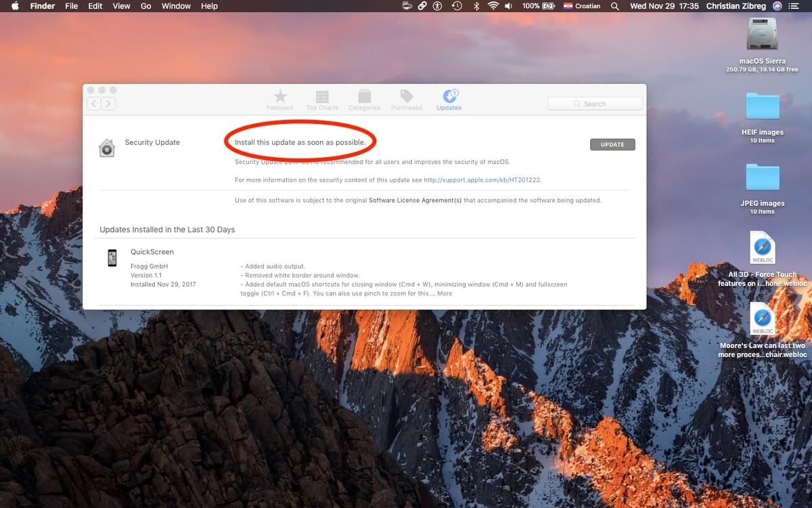Image resolution: width=812 pixels, height=508 pixels.
Task: Click the UPDATE button for Security Update
Action: click(612, 144)
